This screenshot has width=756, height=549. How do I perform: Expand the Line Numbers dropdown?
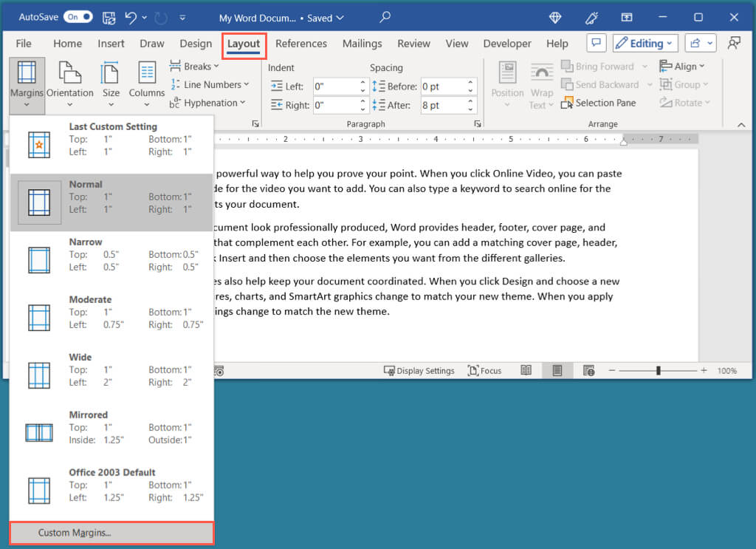[210, 85]
